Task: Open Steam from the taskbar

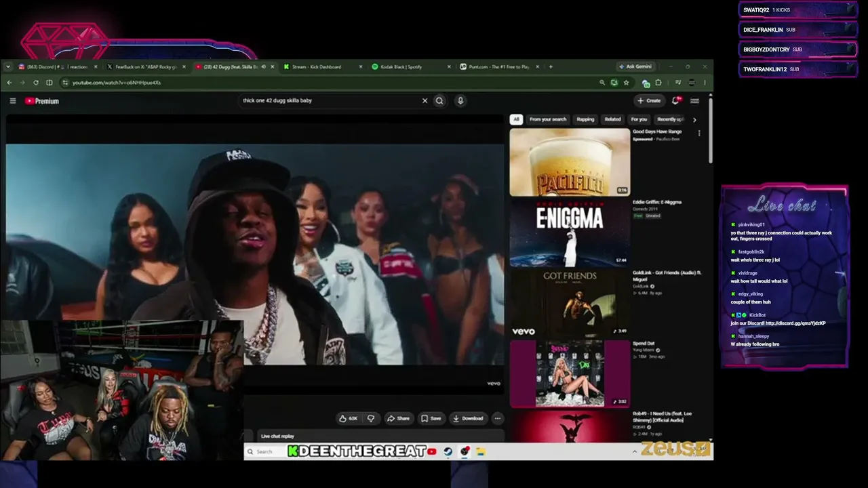Action: [448, 451]
